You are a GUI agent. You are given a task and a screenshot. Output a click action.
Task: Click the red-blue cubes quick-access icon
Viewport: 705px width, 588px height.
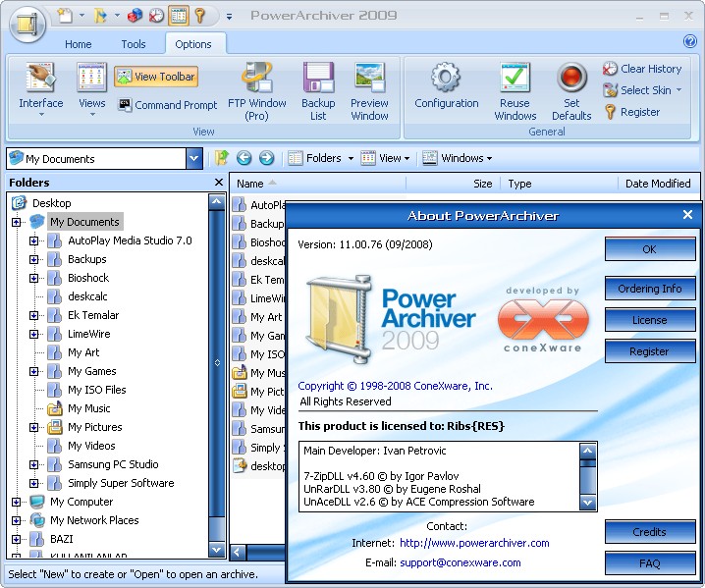(135, 16)
